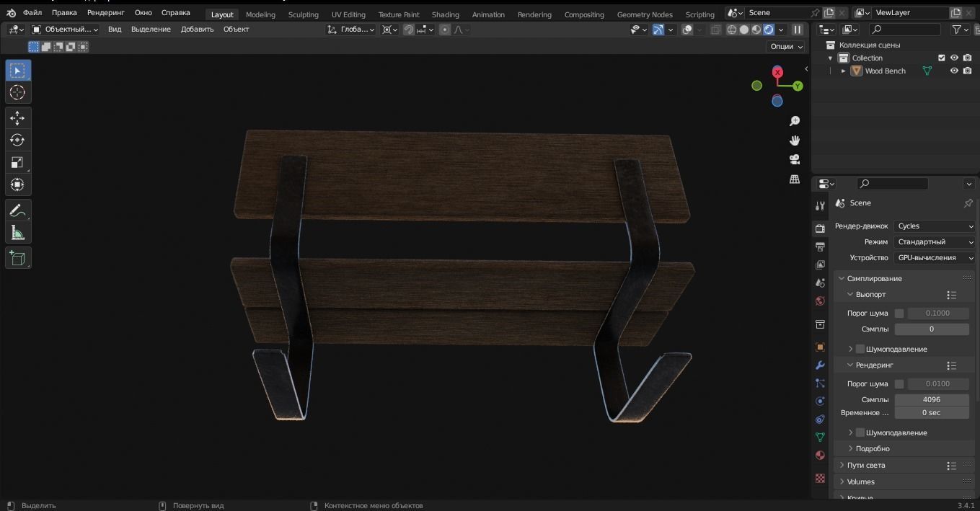Click the Blender logo menu icon
Viewport: 980px width, 511px height.
(x=11, y=13)
